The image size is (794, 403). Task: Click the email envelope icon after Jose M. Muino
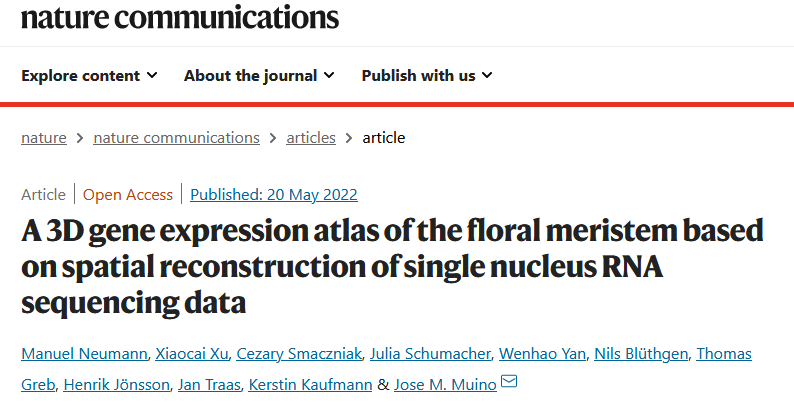coord(509,382)
